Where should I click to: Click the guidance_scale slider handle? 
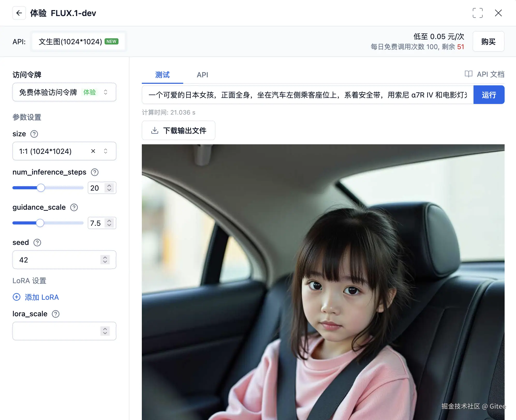point(40,223)
